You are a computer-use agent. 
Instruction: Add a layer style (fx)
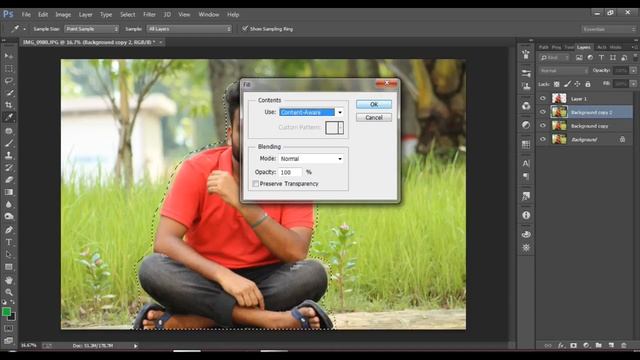tap(561, 345)
